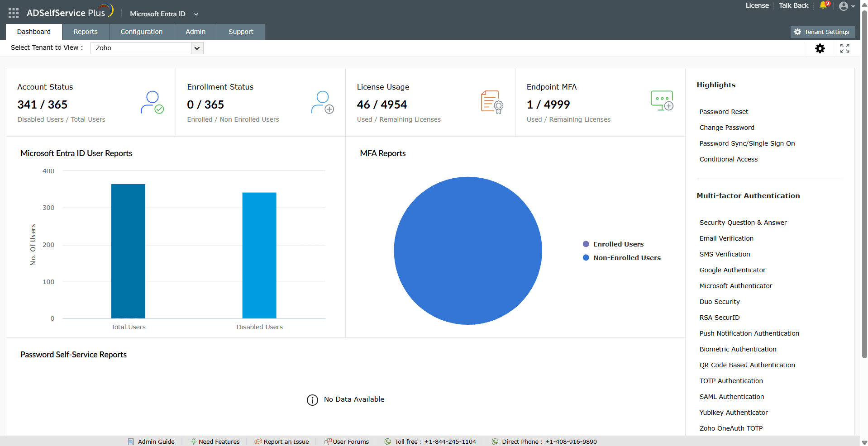Screen dimensions: 868x446
Task: Open QR Code Based Authentication link
Action: tap(747, 365)
